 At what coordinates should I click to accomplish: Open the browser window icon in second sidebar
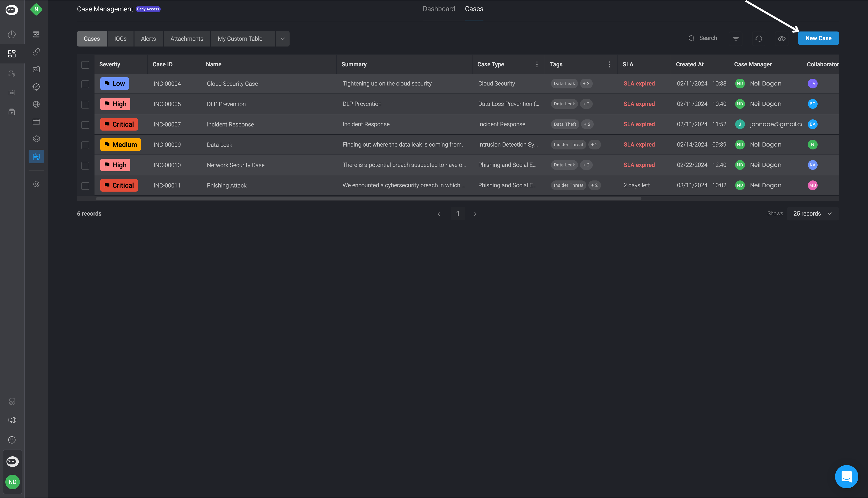(36, 122)
